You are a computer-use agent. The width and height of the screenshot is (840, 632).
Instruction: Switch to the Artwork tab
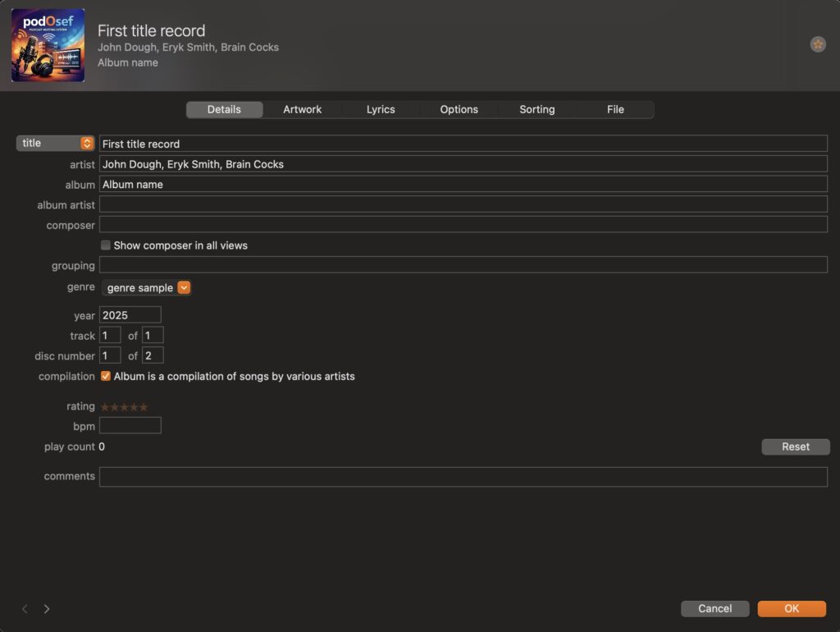(x=302, y=110)
